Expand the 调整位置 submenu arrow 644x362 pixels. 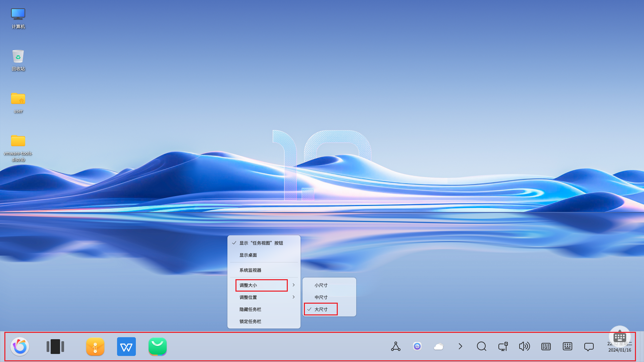coord(293,297)
